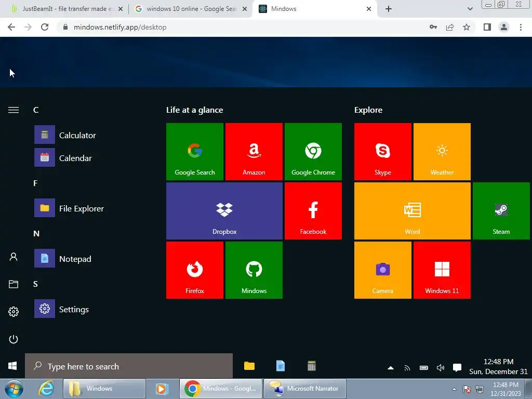Show hidden icons in Mindows tray
532x399 pixels.
[x=391, y=368]
